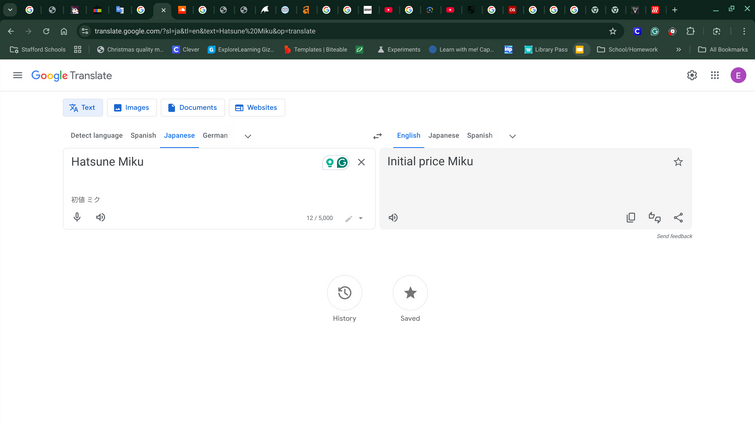Screen dimensions: 755x425
Task: Open the Clever bookmark
Action: point(186,50)
